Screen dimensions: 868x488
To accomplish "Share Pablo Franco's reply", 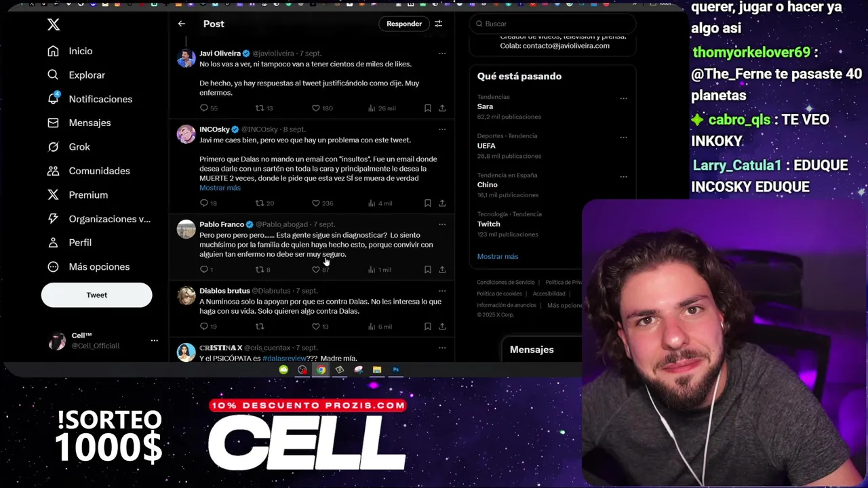I will coord(442,269).
